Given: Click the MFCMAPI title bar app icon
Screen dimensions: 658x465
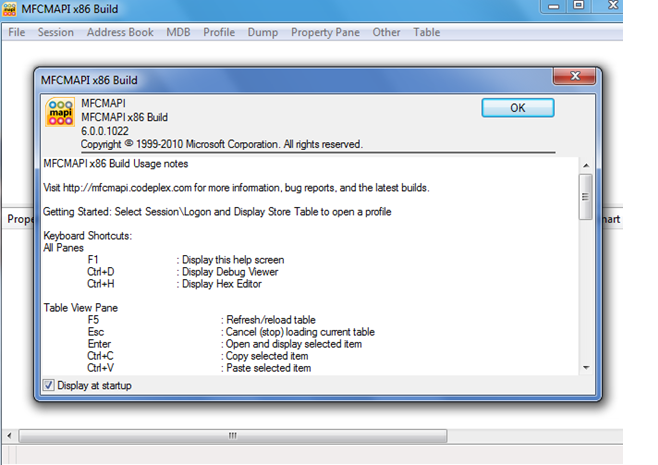Looking at the screenshot, I should tap(9, 9).
